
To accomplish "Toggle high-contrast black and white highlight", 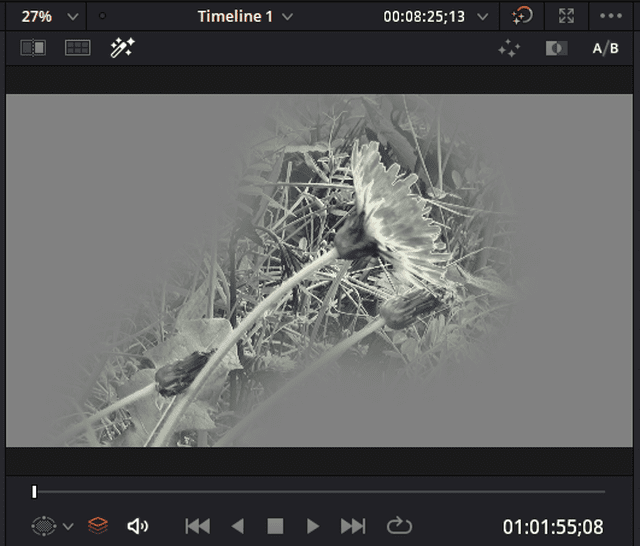I will coord(556,48).
